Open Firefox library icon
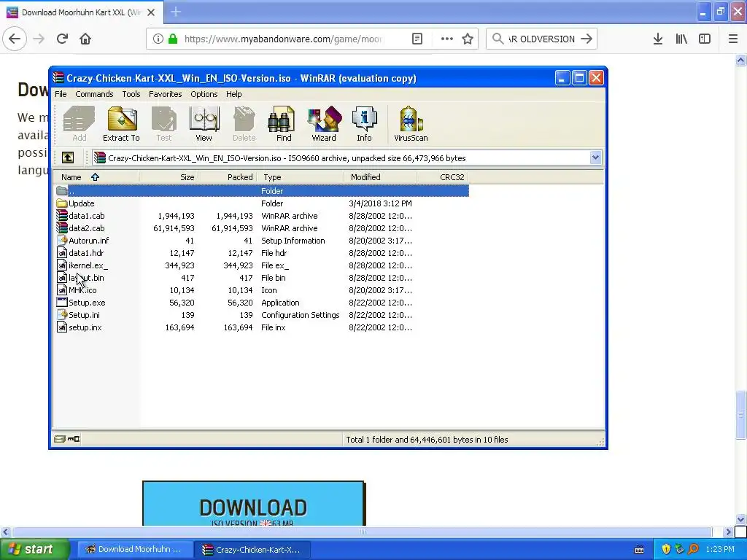The image size is (747, 560). tap(681, 39)
